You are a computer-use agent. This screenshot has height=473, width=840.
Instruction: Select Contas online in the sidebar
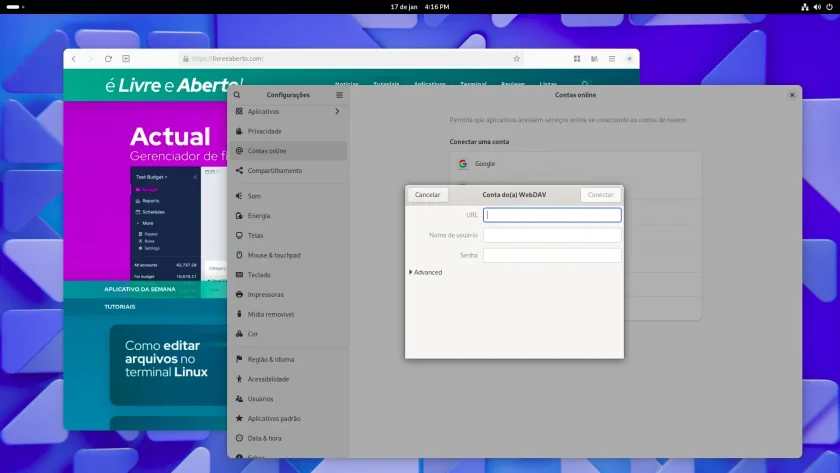pos(288,151)
